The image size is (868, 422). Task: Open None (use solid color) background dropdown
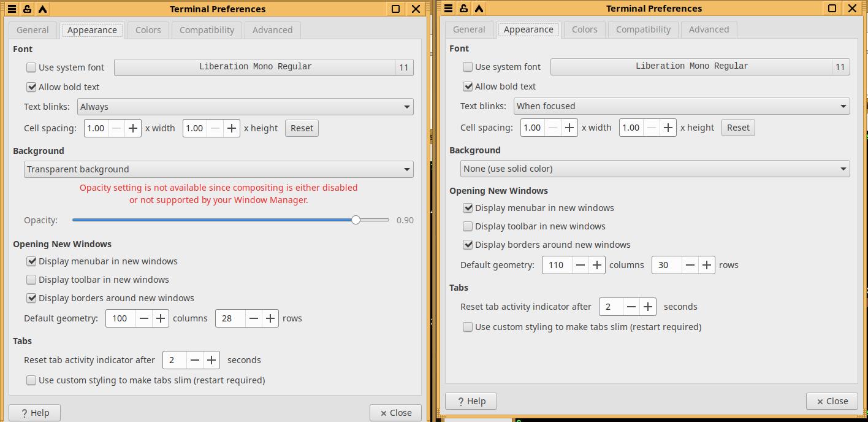(x=655, y=169)
